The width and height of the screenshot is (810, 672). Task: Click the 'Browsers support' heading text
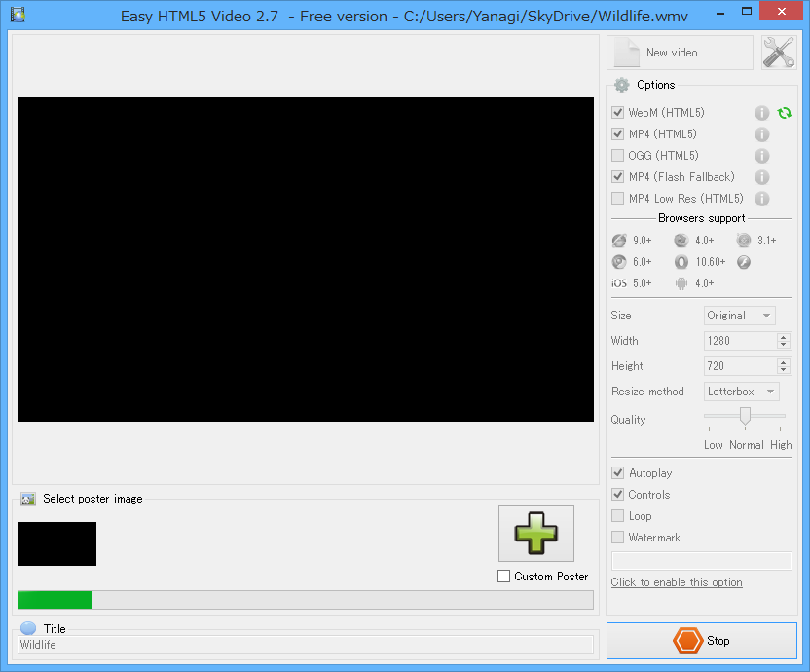[702, 219]
